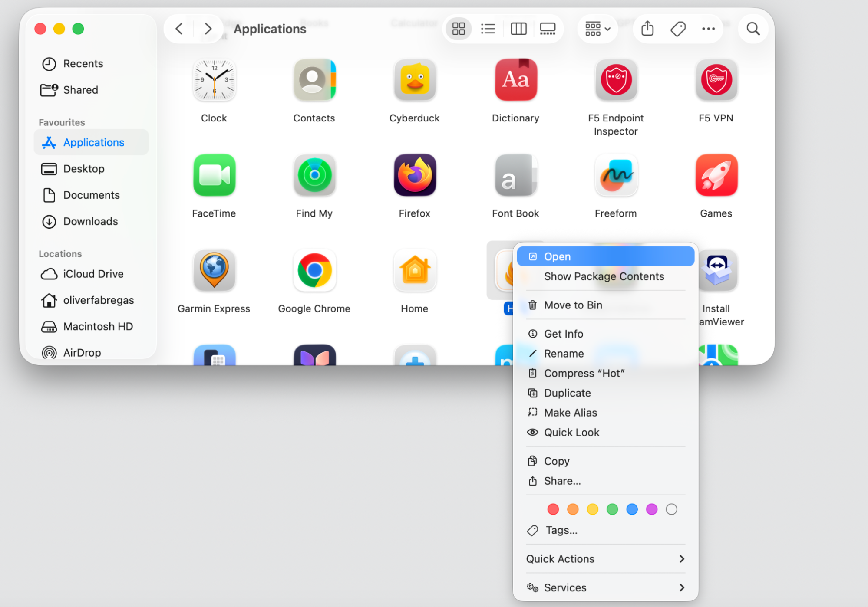Go forward with the right chevron

[x=208, y=29]
